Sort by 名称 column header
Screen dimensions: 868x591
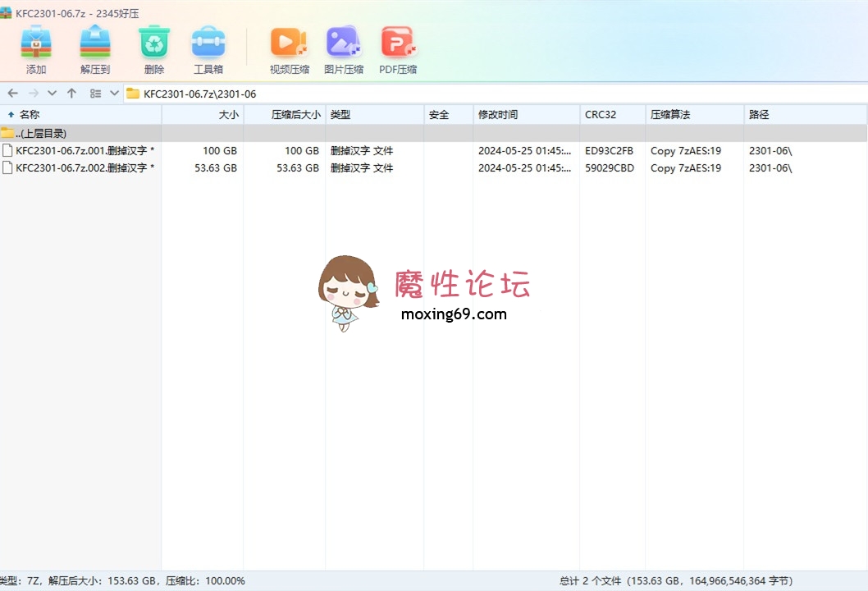click(81, 115)
